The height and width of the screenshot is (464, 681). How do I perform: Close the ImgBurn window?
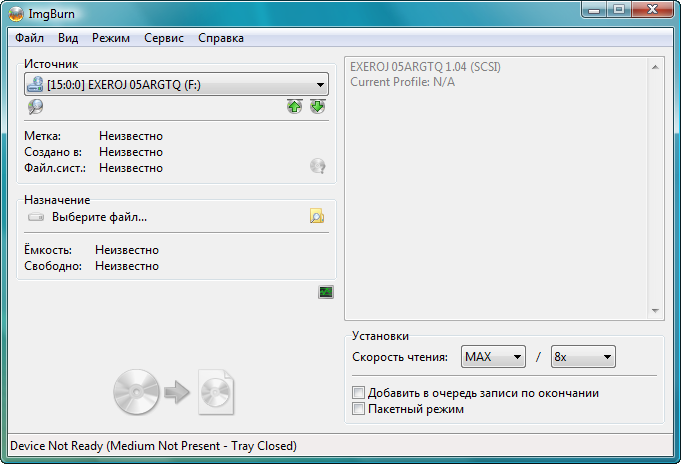click(652, 10)
